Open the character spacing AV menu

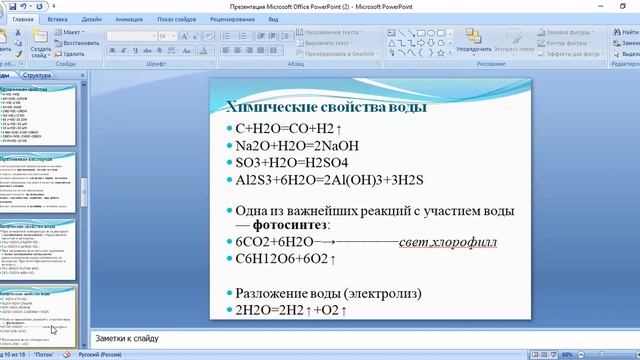coord(172,51)
